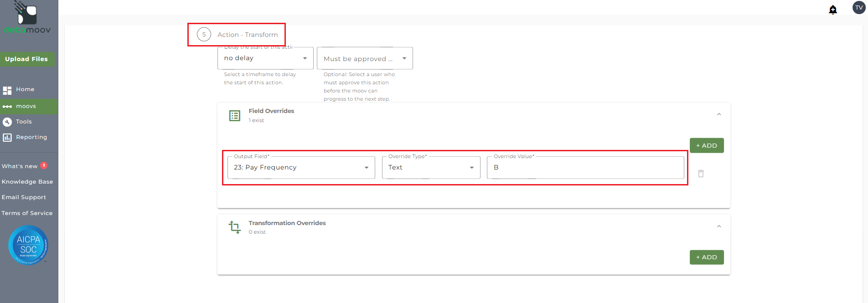Viewport: 868px width, 303px height.
Task: Open the Knowledge Base link
Action: coord(27,182)
